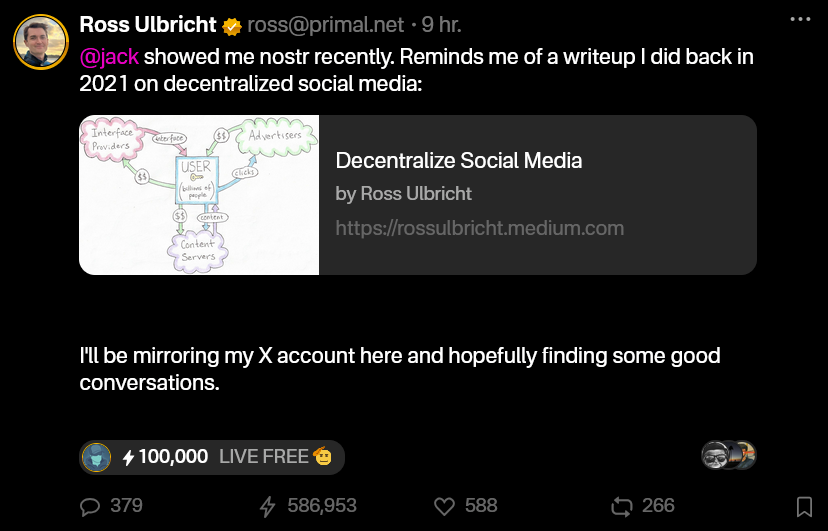The width and height of the screenshot is (828, 531).
Task: Click the reply speech bubble icon
Action: pos(92,506)
